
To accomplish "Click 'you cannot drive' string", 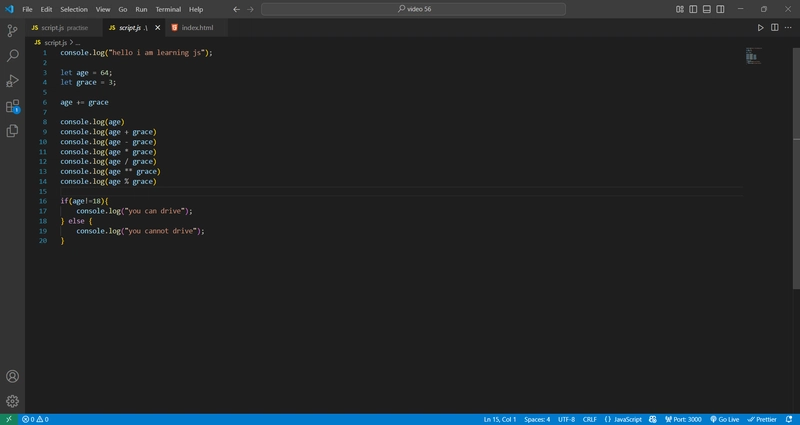I will [x=161, y=231].
